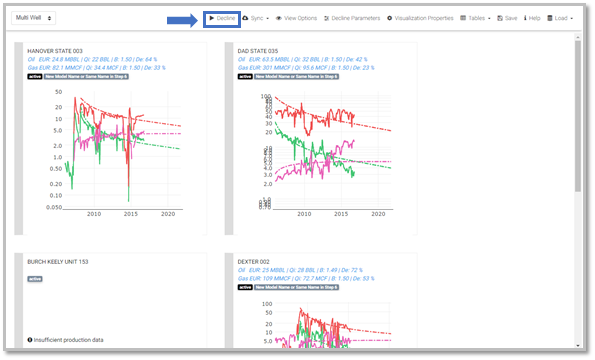Image resolution: width=595 pixels, height=360 pixels.
Task: Click model name badge on HANOVER STATE 003
Action: 86,77
